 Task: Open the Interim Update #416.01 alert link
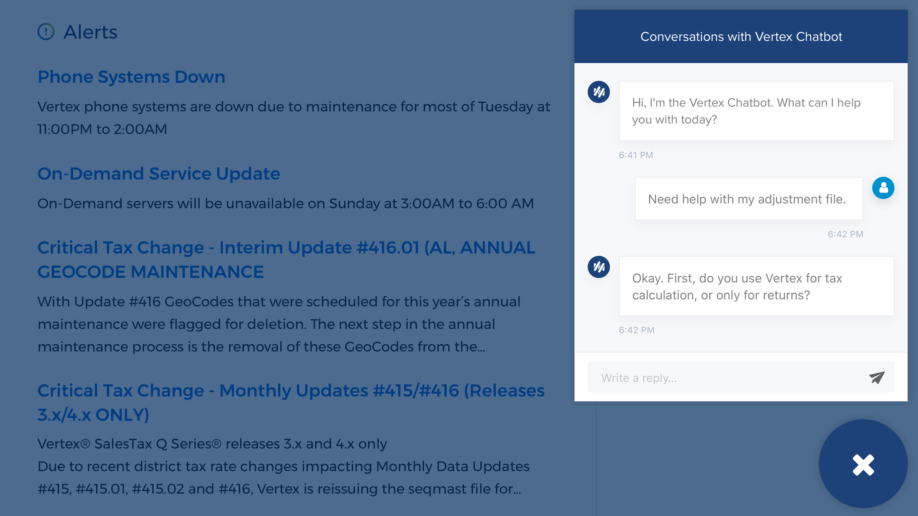click(x=286, y=259)
